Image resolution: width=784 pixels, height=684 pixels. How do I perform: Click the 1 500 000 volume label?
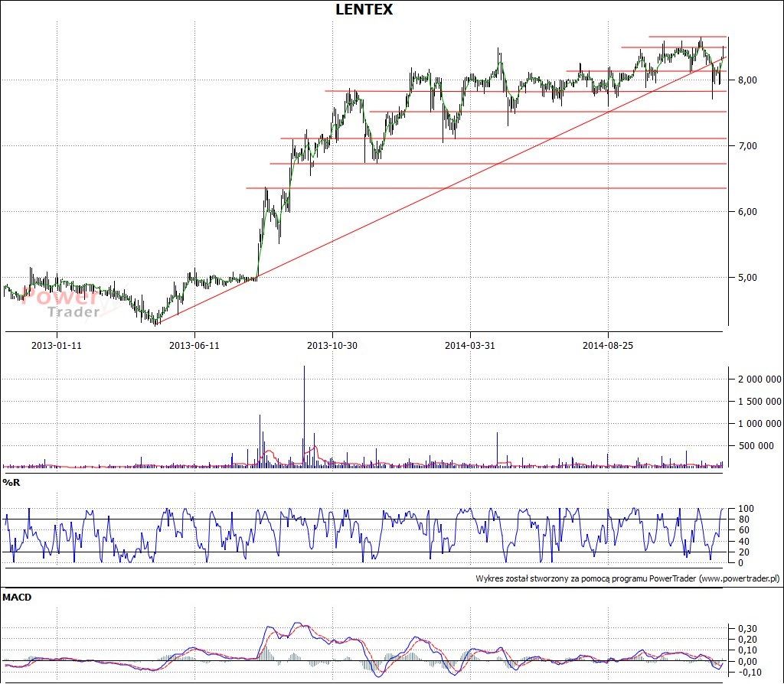[759, 401]
